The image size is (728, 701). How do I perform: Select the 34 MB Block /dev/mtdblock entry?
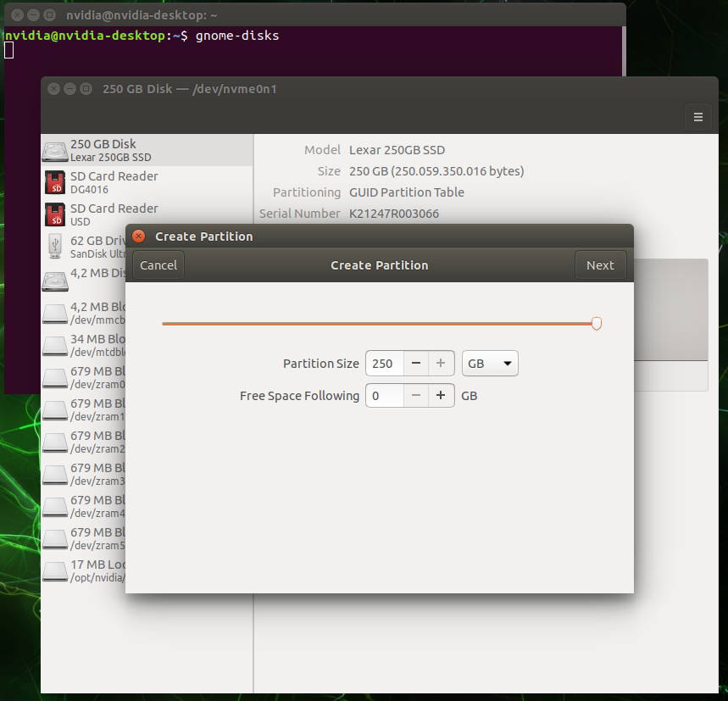[x=84, y=345]
